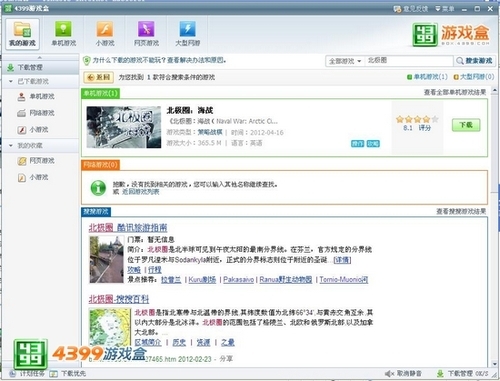Screen dimensions: 500x381
Task: Click the 北极圈 encyclopedia map thumbnail
Action: coord(110,327)
